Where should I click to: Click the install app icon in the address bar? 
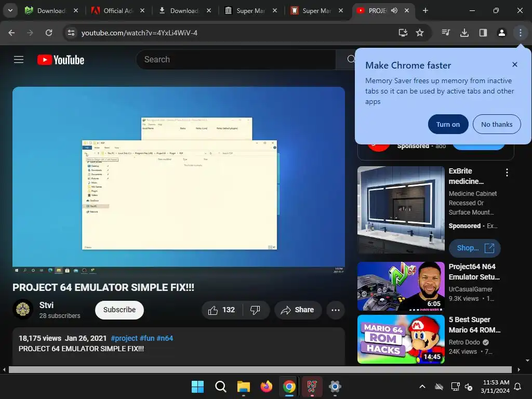(x=403, y=33)
